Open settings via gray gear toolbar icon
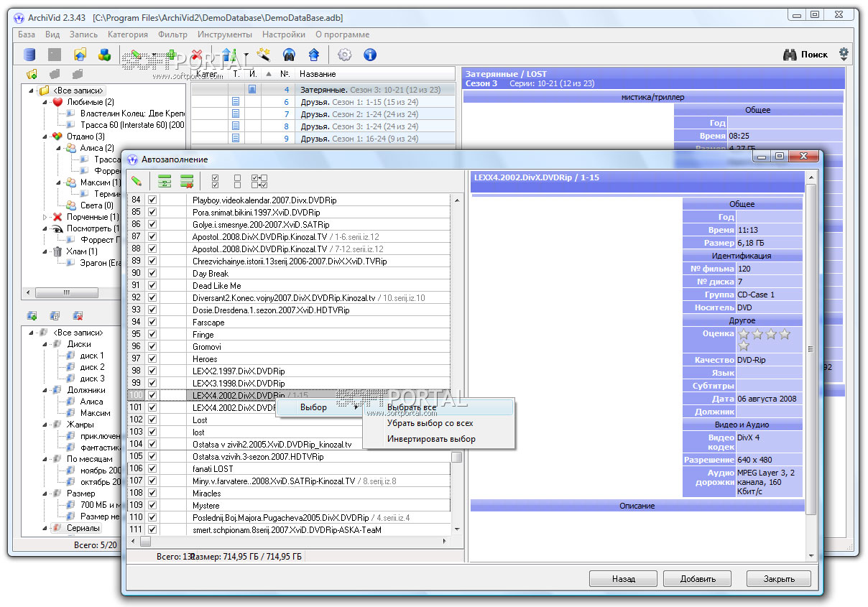 pos(345,55)
